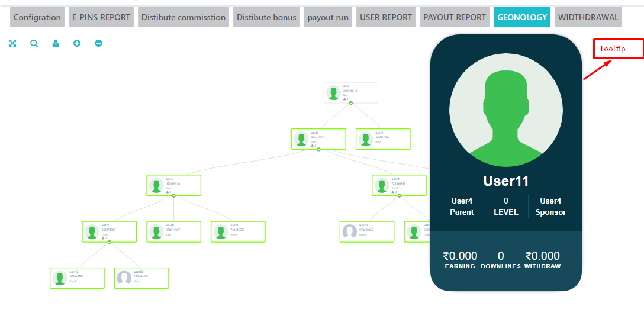Open the E-PINS REPORT tab
This screenshot has width=644, height=319.
(x=101, y=17)
